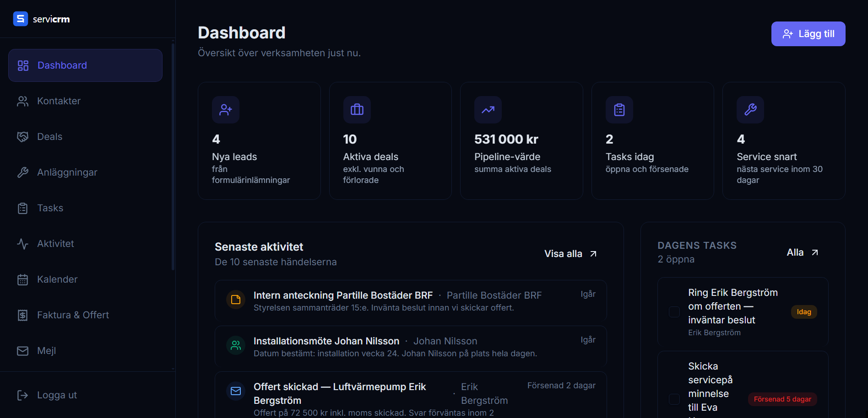The width and height of the screenshot is (868, 418).
Task: Click the Aktiva deals briefcase icon
Action: click(x=357, y=110)
